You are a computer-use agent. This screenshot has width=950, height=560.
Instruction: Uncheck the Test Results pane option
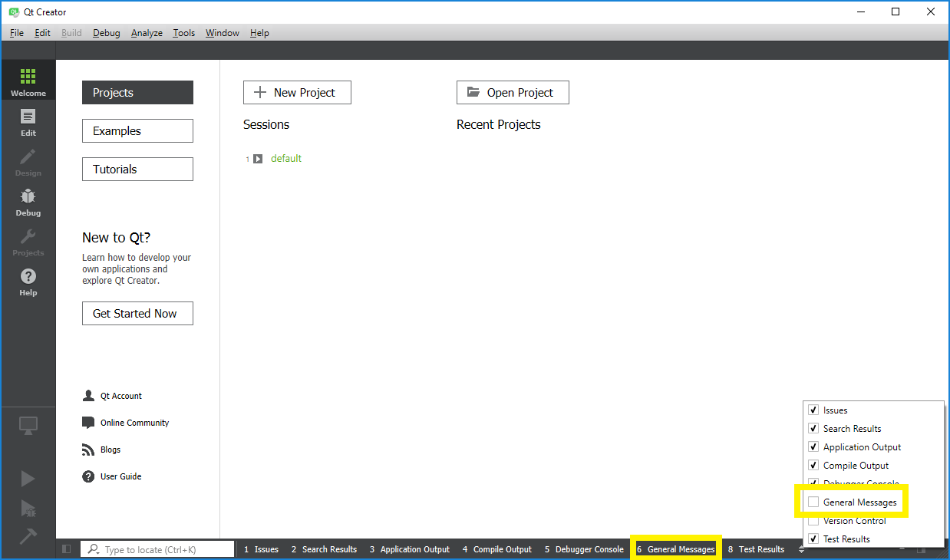point(813,539)
